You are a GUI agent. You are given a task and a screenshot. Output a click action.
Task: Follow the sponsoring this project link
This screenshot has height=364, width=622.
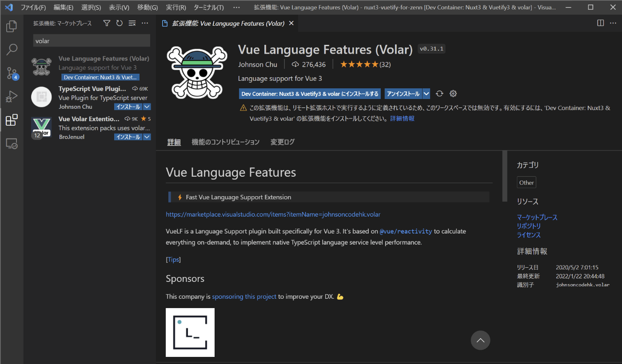[x=244, y=297]
